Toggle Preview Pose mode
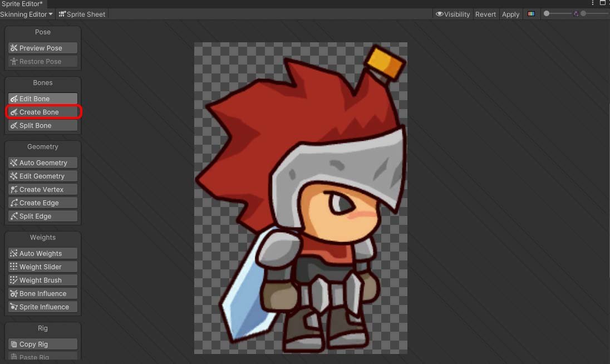Screen dimensions: 610x364 coord(42,48)
